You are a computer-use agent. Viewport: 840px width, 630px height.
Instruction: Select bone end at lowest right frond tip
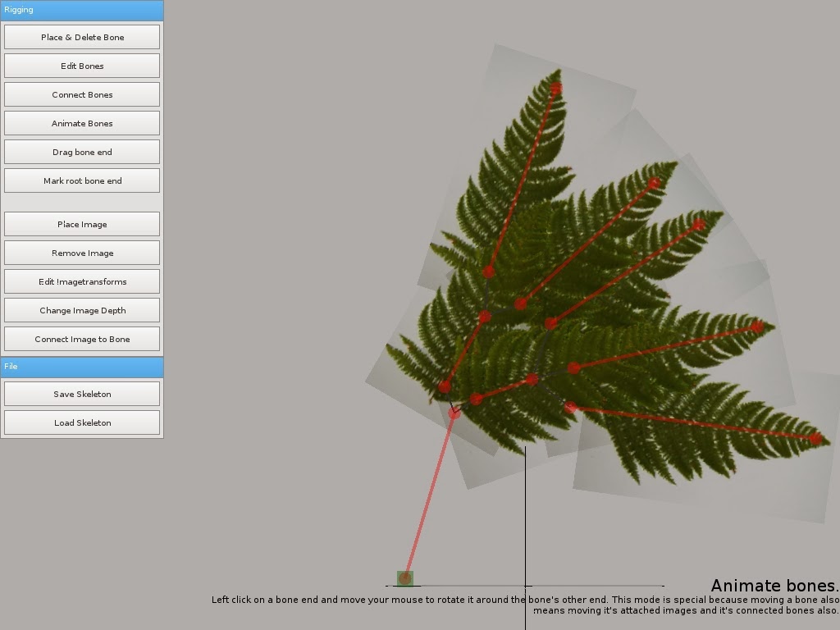(815, 439)
